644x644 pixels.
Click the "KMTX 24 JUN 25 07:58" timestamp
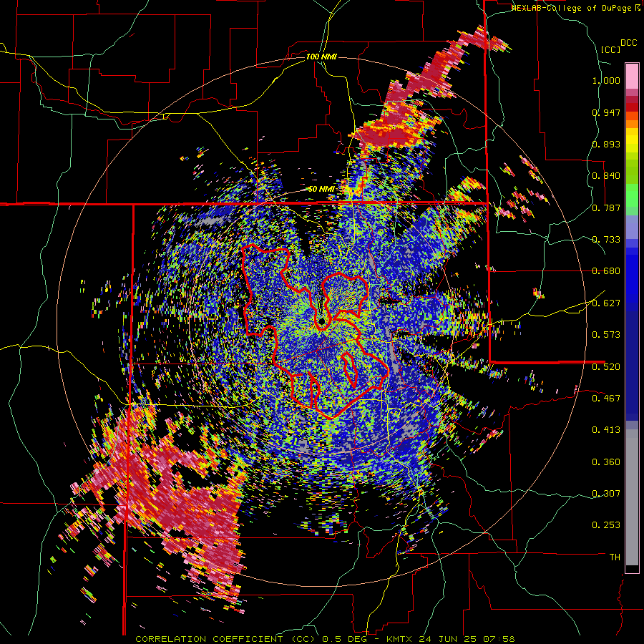451,639
